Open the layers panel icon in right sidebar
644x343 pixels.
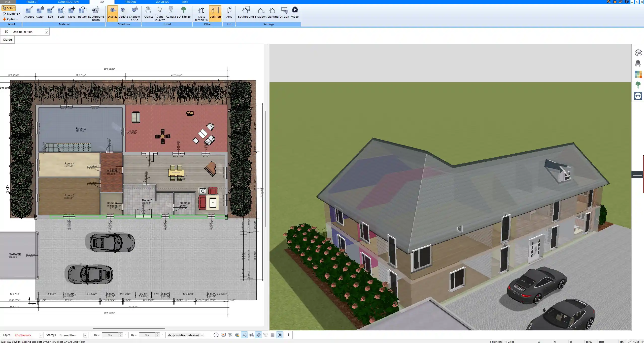(x=638, y=52)
